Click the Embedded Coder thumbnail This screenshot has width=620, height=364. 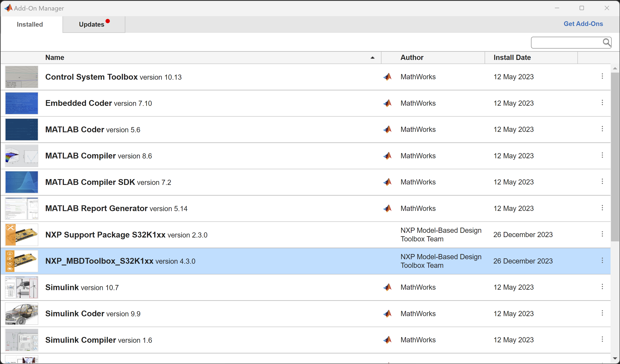[x=21, y=103]
